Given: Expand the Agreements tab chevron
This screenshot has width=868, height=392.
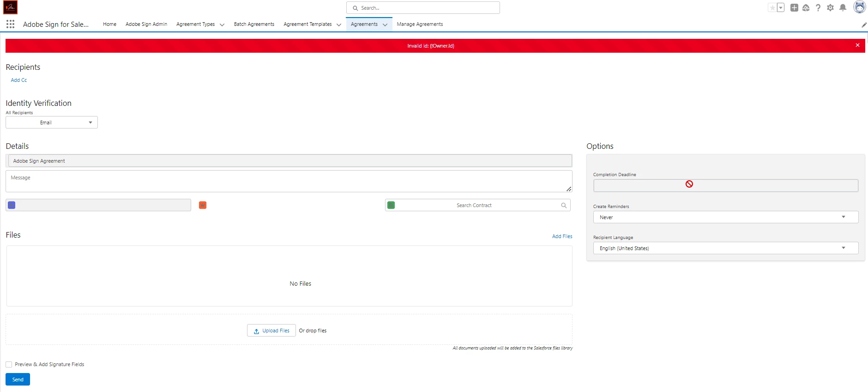Looking at the screenshot, I should pos(385,24).
